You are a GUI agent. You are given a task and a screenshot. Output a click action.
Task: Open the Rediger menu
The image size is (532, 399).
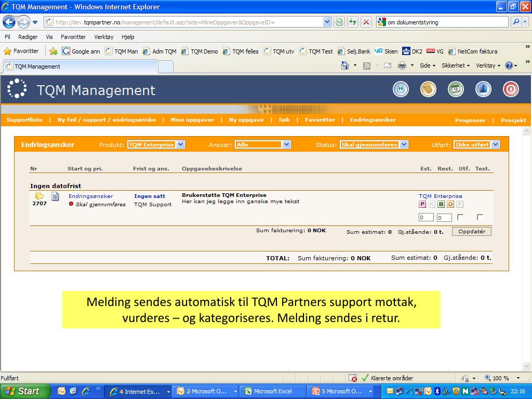[x=28, y=37]
